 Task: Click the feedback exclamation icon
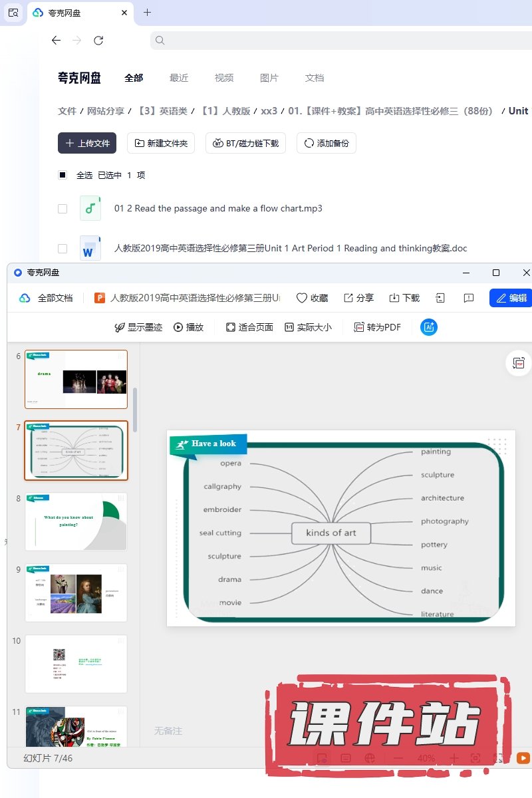tap(469, 298)
